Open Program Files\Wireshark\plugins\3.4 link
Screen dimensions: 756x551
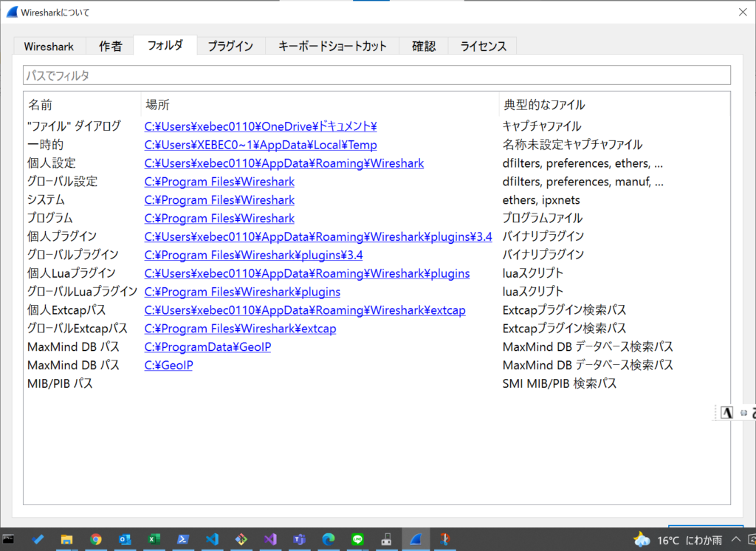pos(254,255)
